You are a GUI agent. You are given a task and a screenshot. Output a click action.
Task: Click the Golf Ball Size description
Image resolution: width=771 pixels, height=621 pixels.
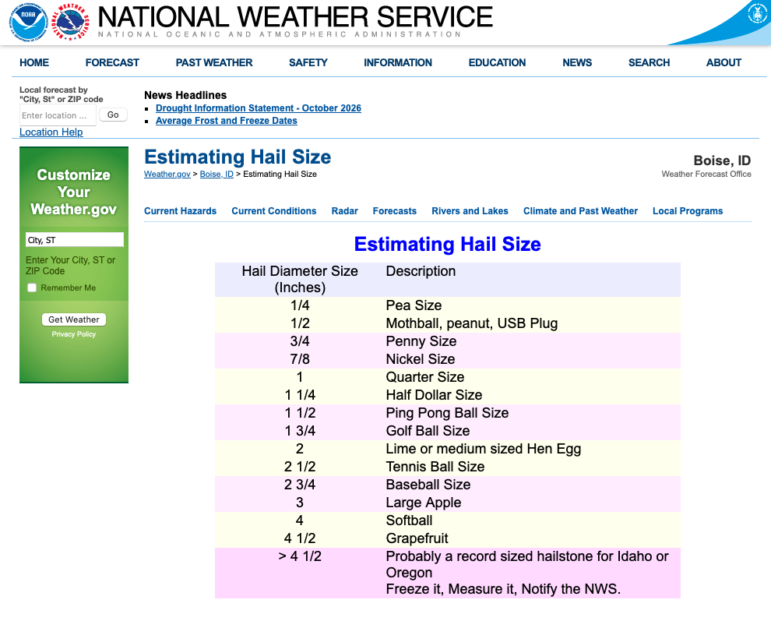click(427, 431)
